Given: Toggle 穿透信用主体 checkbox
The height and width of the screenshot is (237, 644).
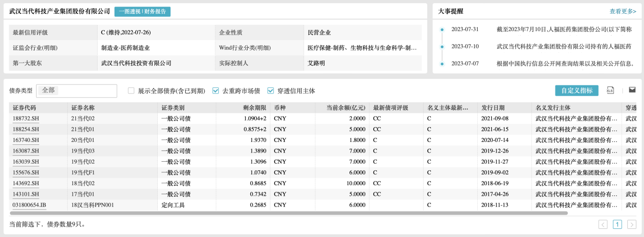Looking at the screenshot, I should click(271, 91).
